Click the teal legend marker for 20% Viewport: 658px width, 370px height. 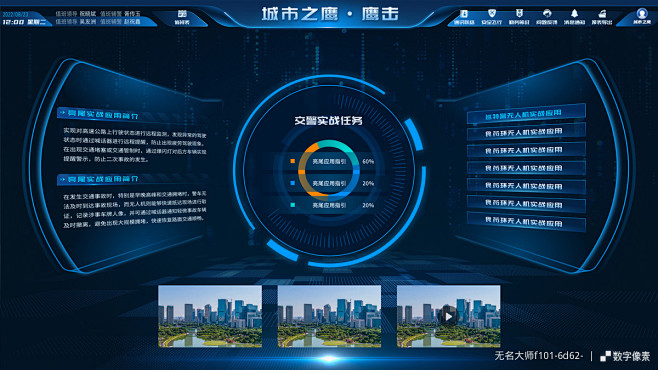pos(292,205)
